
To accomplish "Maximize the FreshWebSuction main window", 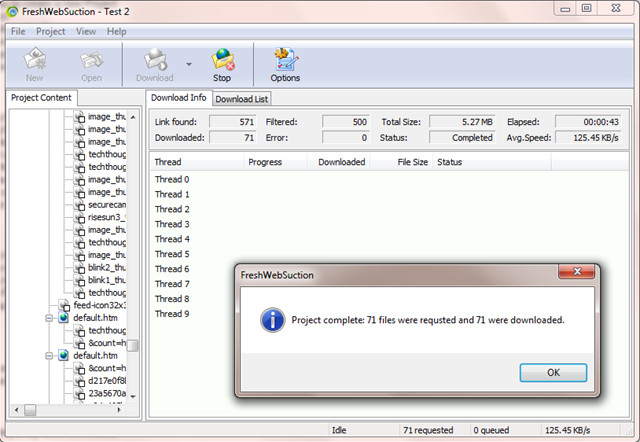I will [587, 9].
